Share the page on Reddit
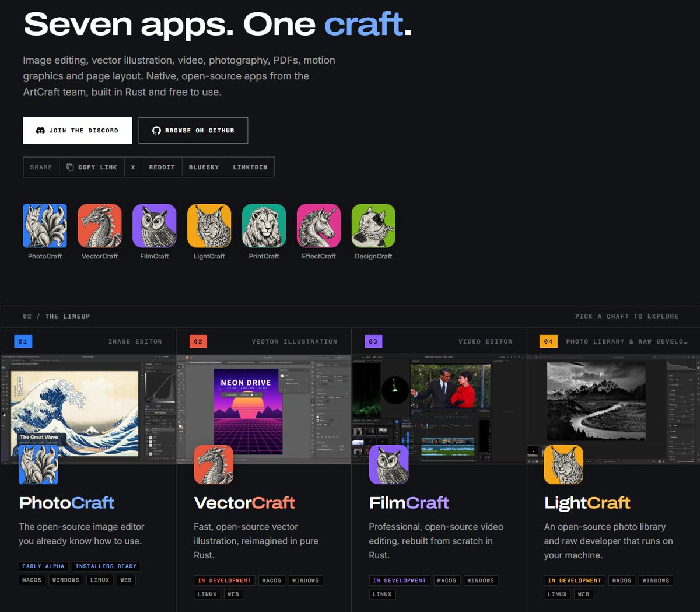 point(162,167)
